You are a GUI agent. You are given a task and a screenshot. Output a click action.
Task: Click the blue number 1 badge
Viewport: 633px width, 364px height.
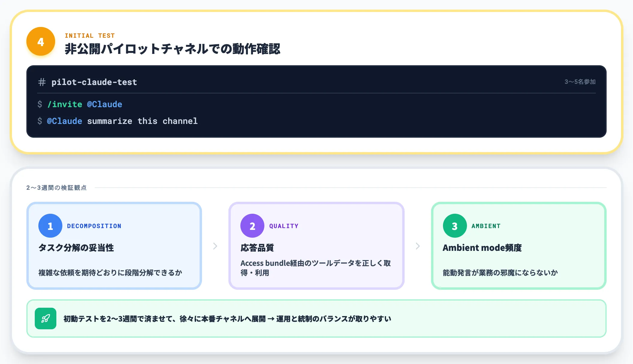pos(50,226)
